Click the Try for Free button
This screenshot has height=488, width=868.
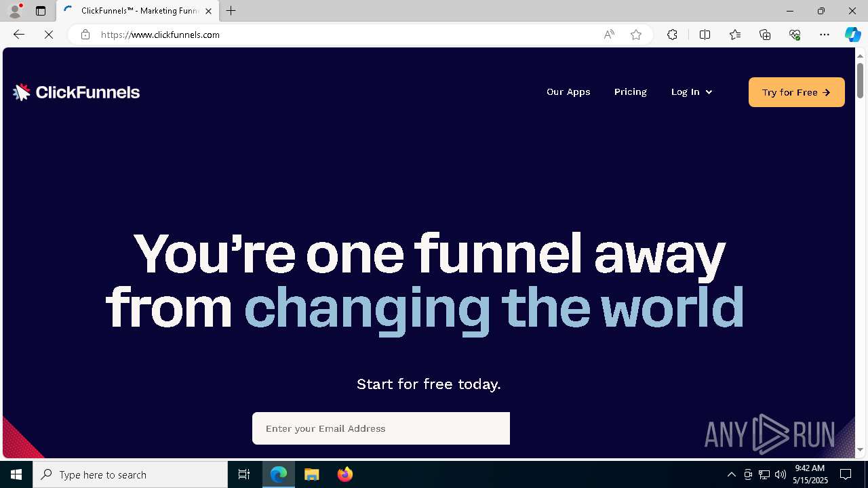pyautogui.click(x=797, y=92)
